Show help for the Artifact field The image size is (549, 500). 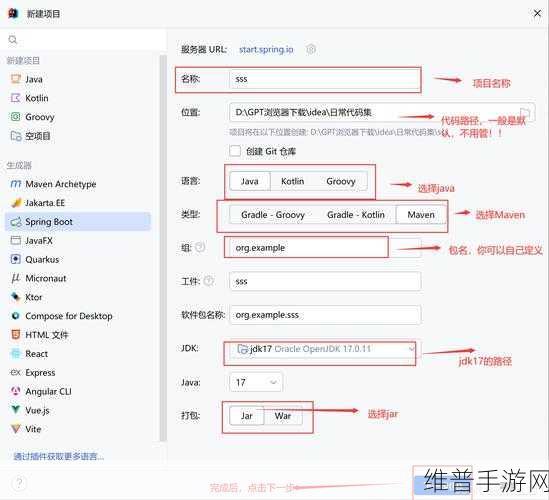209,281
